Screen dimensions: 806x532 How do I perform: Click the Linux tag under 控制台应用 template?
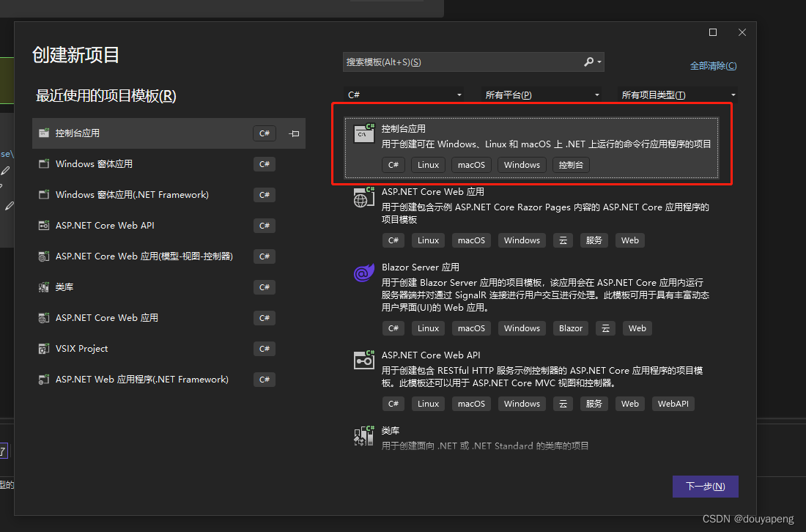pos(428,165)
